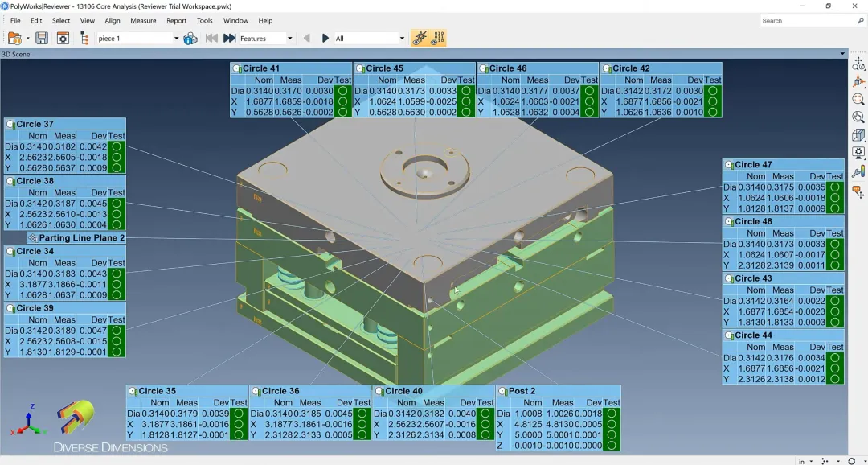Select the Circle 41 annotation header
This screenshot has width=868, height=465.
coord(291,68)
